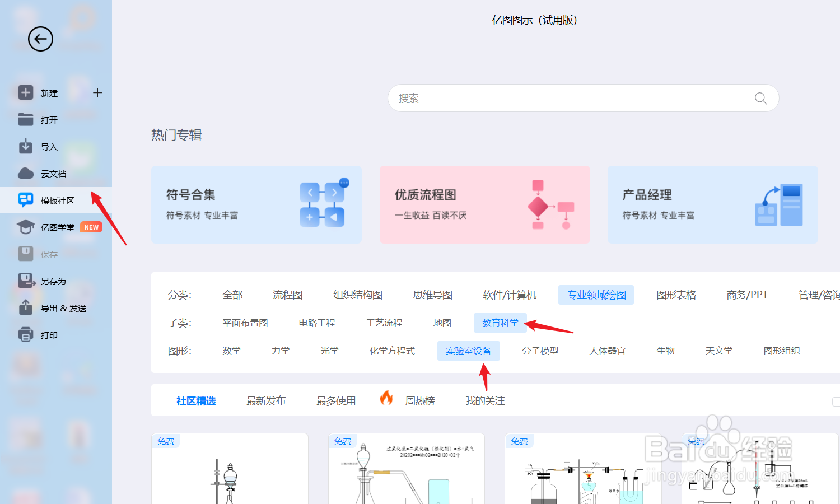Click the 模板社区 template community icon

[26, 200]
